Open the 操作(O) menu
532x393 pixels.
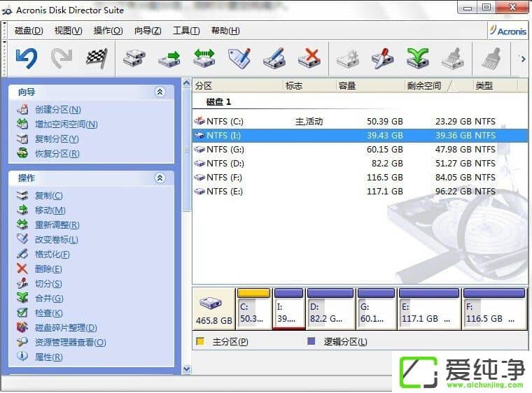pyautogui.click(x=108, y=31)
